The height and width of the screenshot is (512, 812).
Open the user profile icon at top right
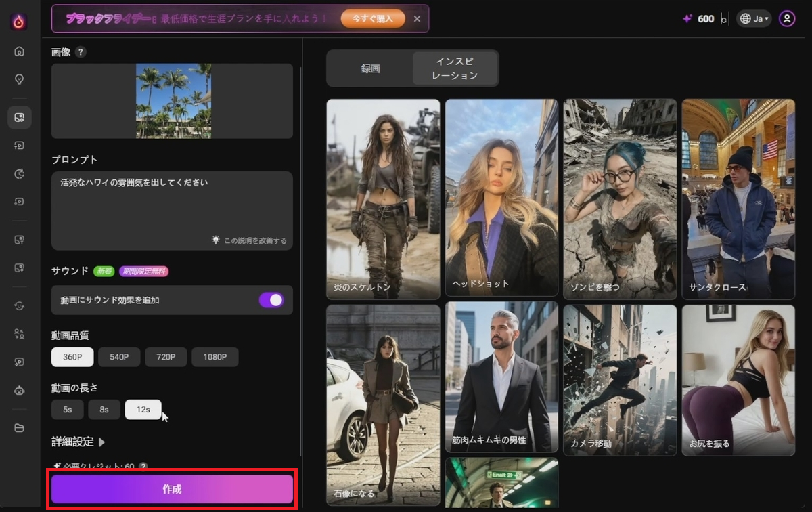(x=787, y=19)
